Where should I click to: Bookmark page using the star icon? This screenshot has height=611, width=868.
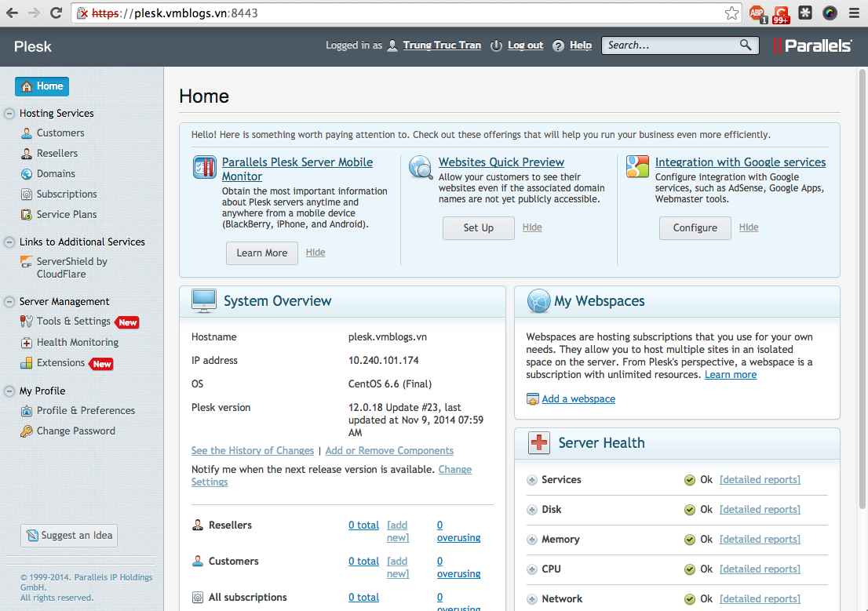pyautogui.click(x=731, y=13)
